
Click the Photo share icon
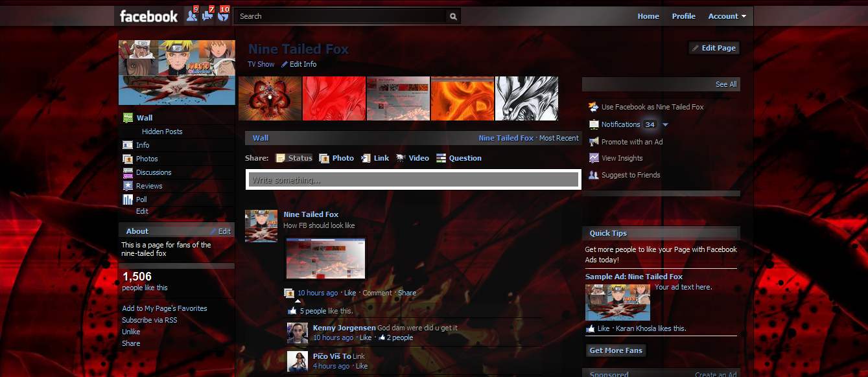324,158
